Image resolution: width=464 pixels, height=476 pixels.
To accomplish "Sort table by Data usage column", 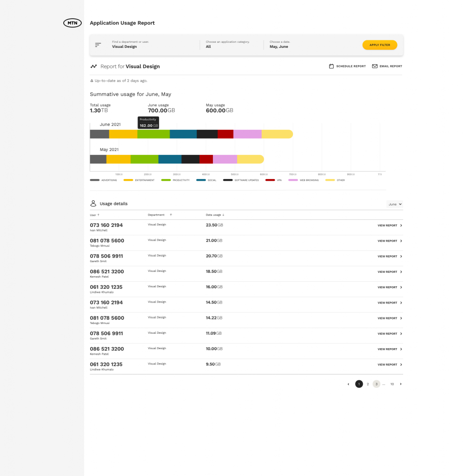I will (215, 215).
